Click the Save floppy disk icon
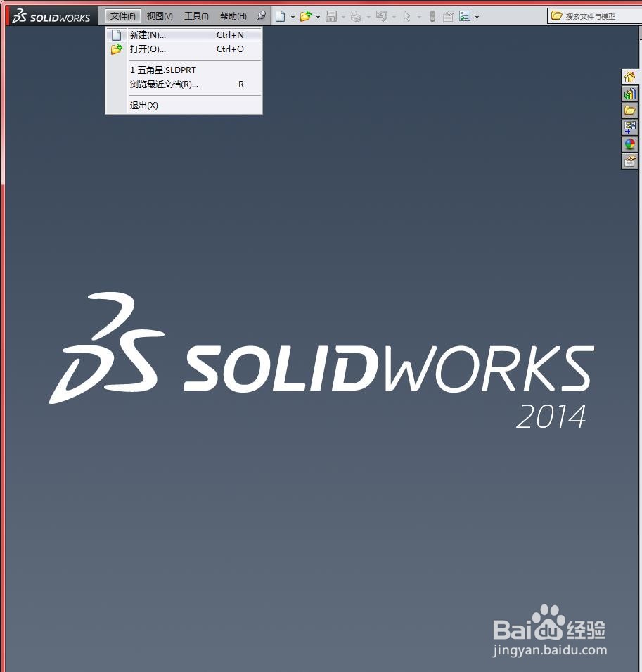 331,16
